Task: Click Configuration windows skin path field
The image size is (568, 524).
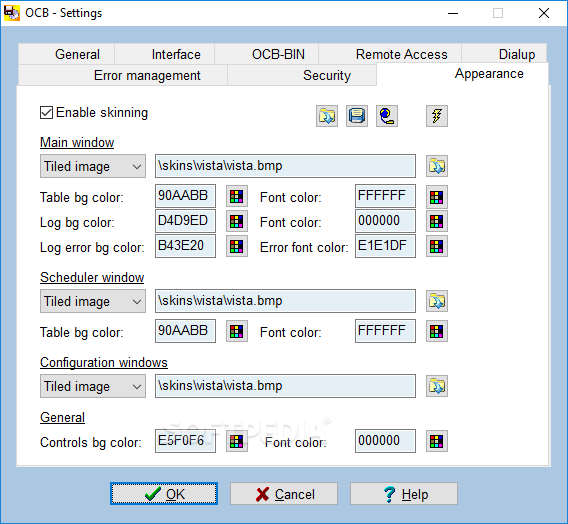Action: (x=285, y=386)
